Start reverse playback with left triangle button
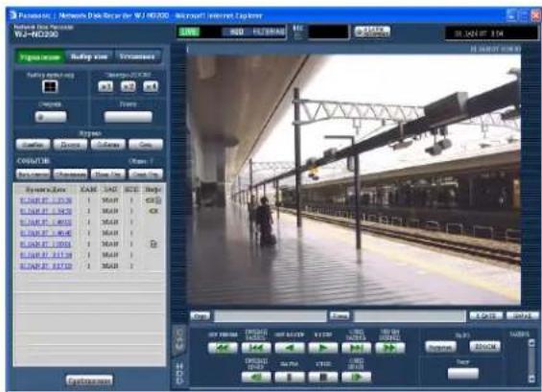Image resolution: width=542 pixels, height=392 pixels. point(290,348)
